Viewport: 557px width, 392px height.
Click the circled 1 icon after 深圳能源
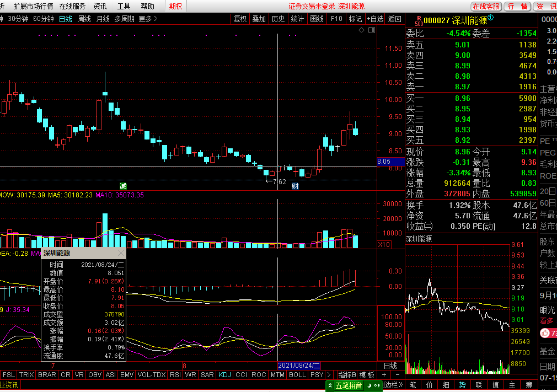point(491,18)
